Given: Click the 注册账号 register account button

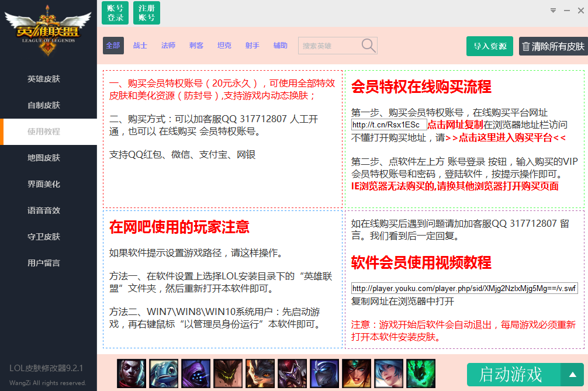Looking at the screenshot, I should click(x=147, y=13).
